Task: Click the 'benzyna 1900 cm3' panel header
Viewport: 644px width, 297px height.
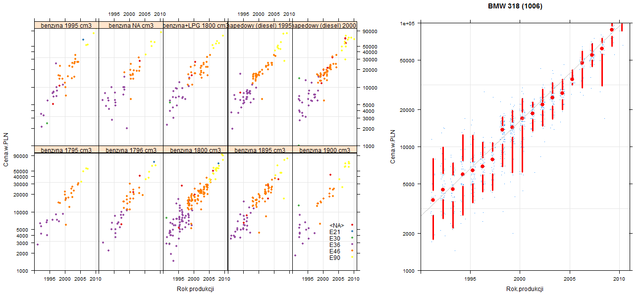Action: tap(324, 150)
